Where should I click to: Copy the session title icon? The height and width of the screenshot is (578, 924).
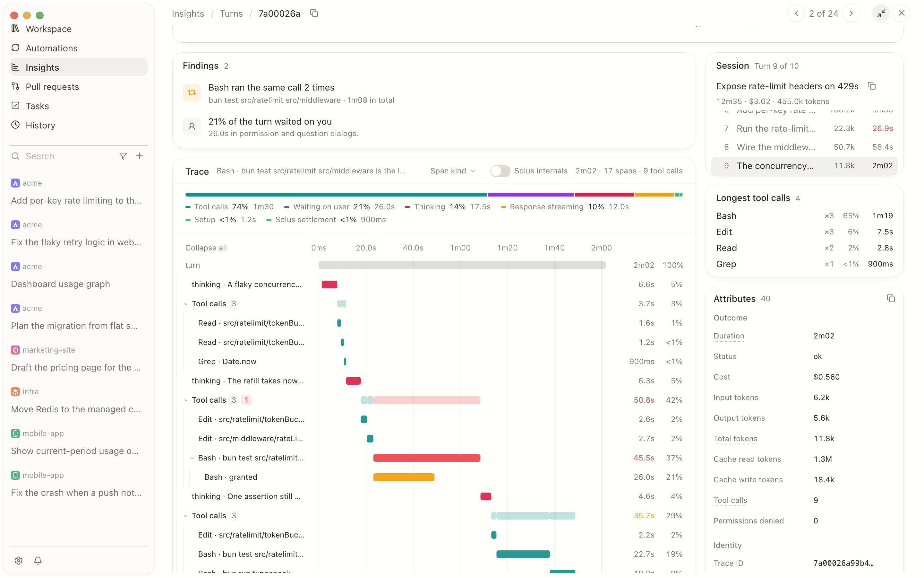872,86
